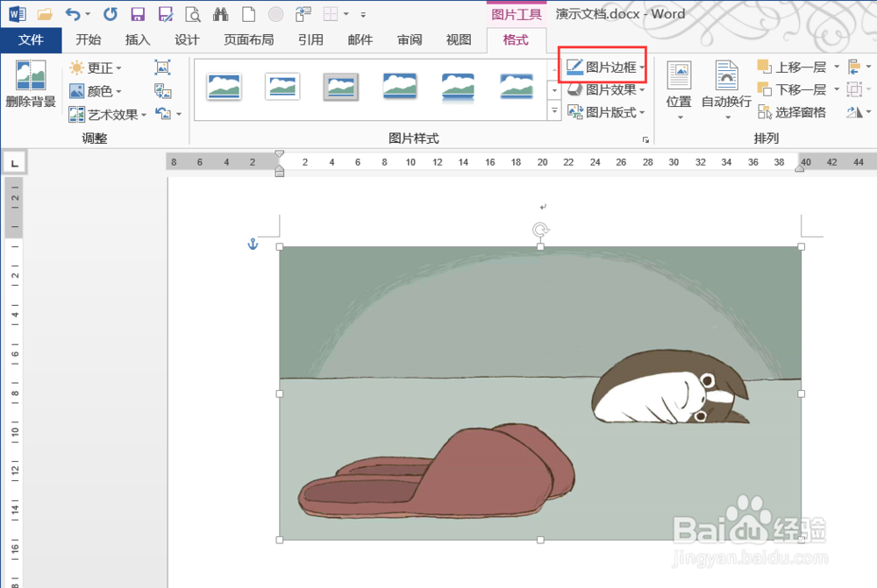Image resolution: width=877 pixels, height=588 pixels.
Task: Open Picture Styles dialog launcher
Action: click(x=646, y=139)
